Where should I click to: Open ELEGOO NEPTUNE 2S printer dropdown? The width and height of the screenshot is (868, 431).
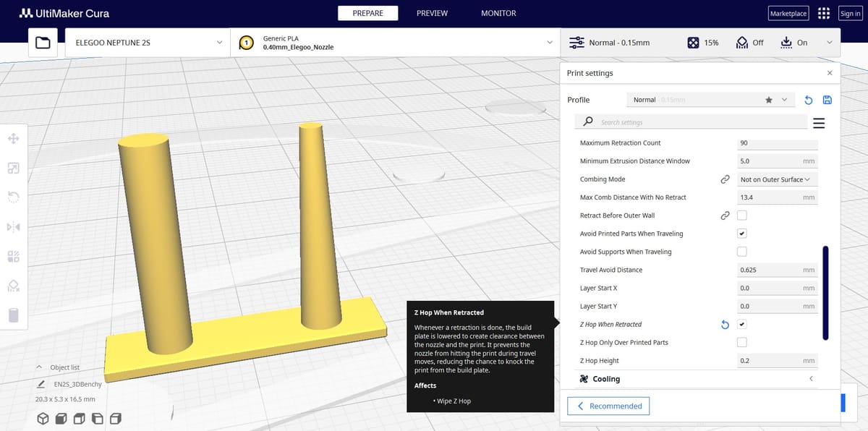(x=148, y=43)
